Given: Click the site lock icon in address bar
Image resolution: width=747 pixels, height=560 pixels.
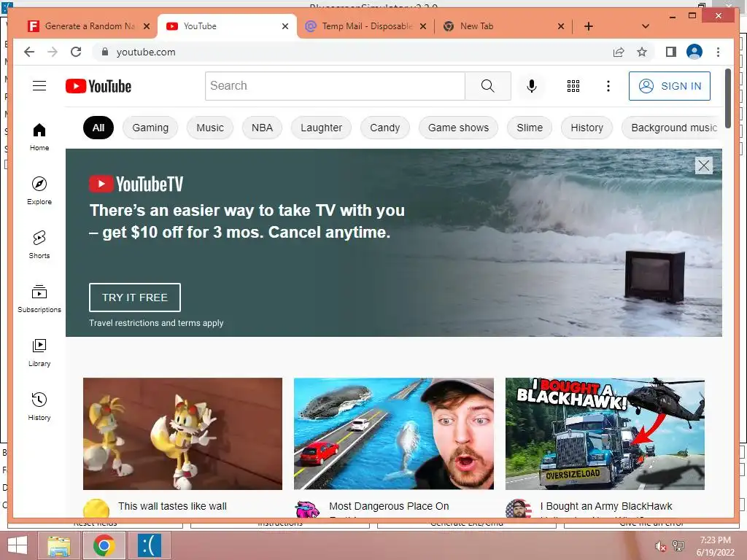Looking at the screenshot, I should pyautogui.click(x=105, y=52).
